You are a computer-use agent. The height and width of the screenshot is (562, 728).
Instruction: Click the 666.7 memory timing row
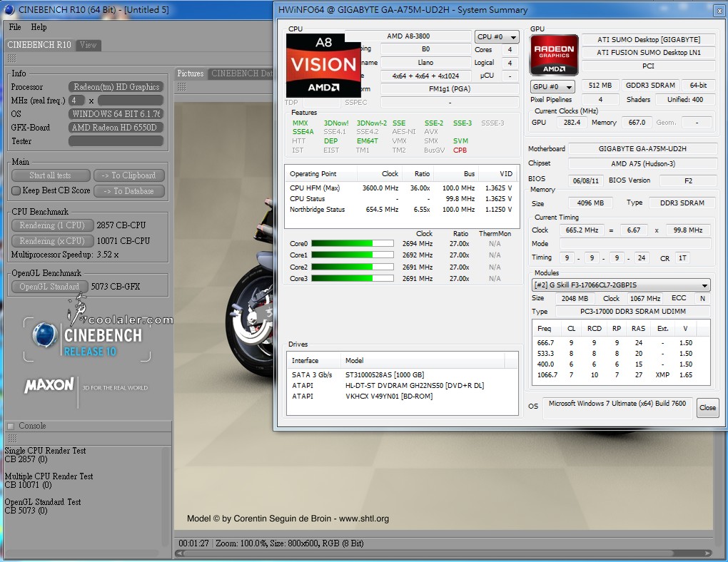click(621, 342)
